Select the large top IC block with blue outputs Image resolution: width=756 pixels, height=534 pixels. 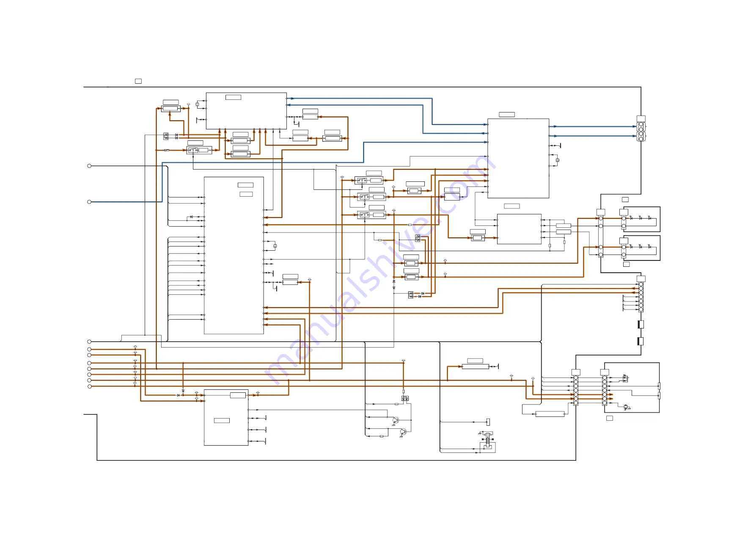coord(246,111)
